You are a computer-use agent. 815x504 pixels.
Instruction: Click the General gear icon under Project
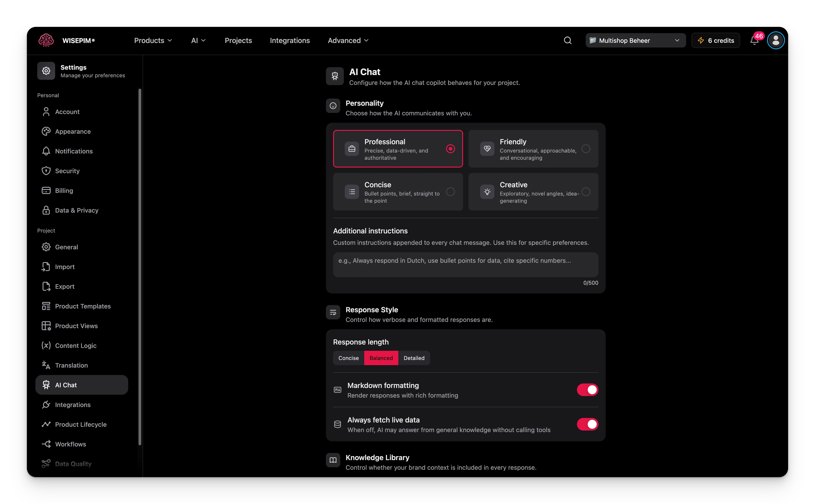click(46, 247)
